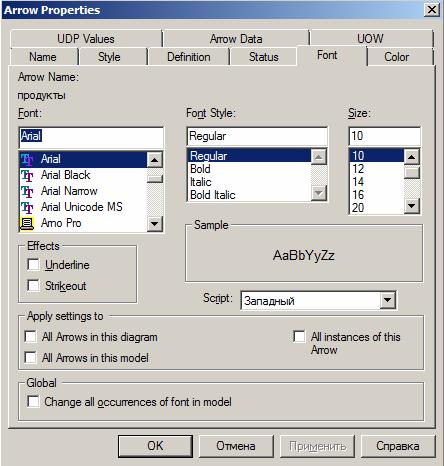Click the Применить apply button
The height and width of the screenshot is (466, 444).
(317, 446)
